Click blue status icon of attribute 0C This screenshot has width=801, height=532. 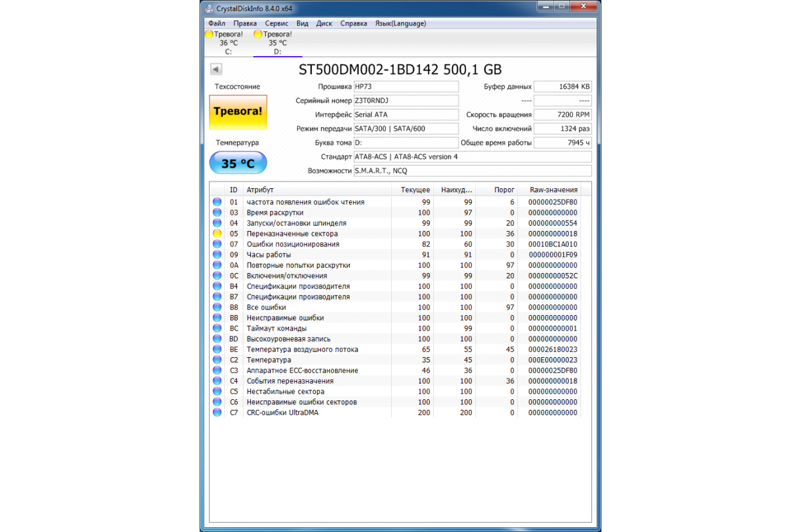pyautogui.click(x=217, y=276)
